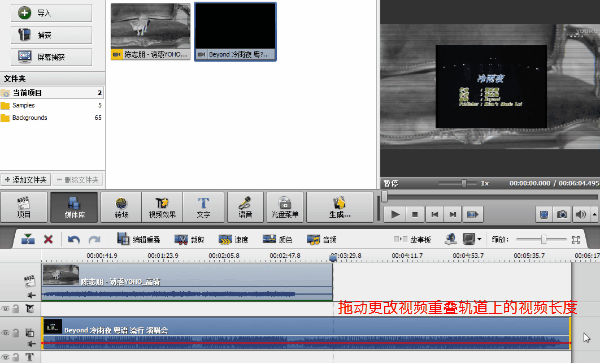Click the text track T icon

pyautogui.click(x=29, y=357)
